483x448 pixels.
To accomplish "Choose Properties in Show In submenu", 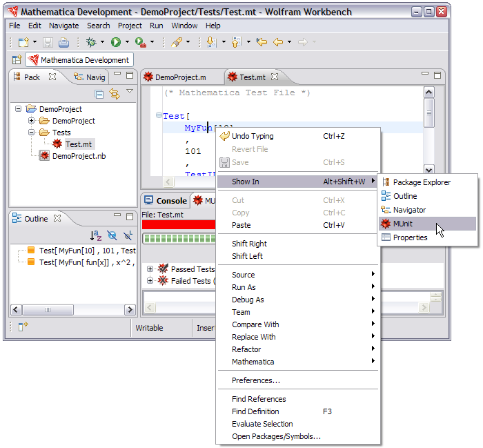I will (427, 237).
